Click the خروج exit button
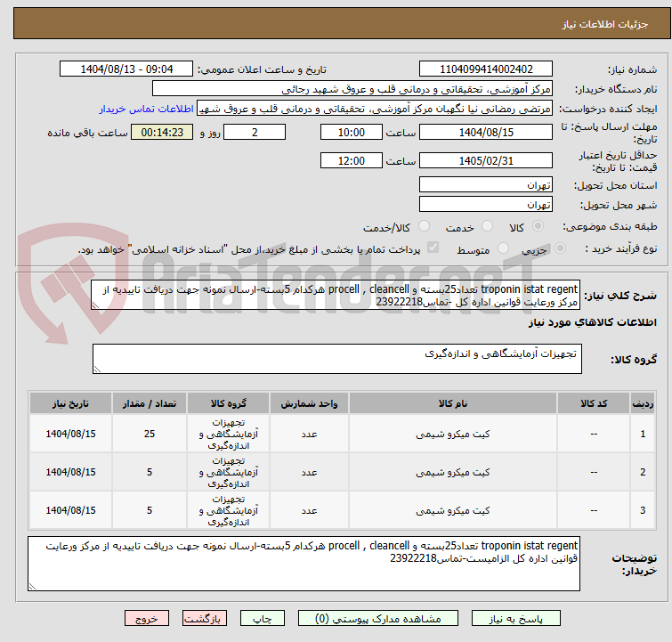 [x=147, y=619]
